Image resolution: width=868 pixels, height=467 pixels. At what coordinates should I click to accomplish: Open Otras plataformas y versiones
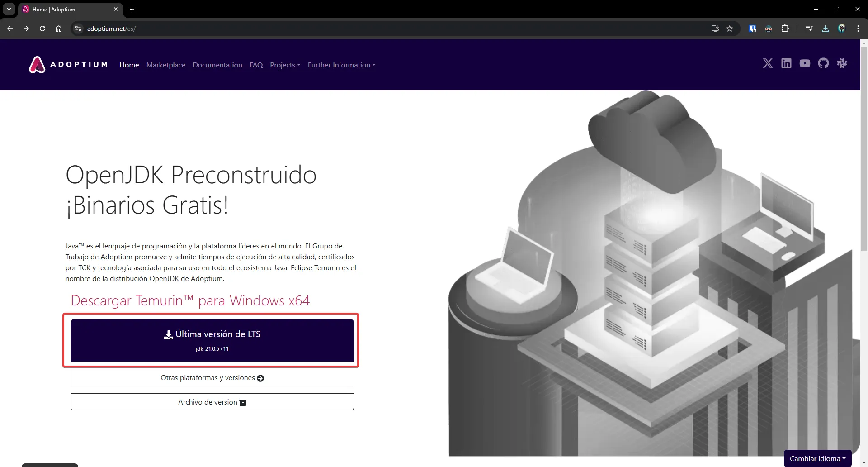pos(212,377)
